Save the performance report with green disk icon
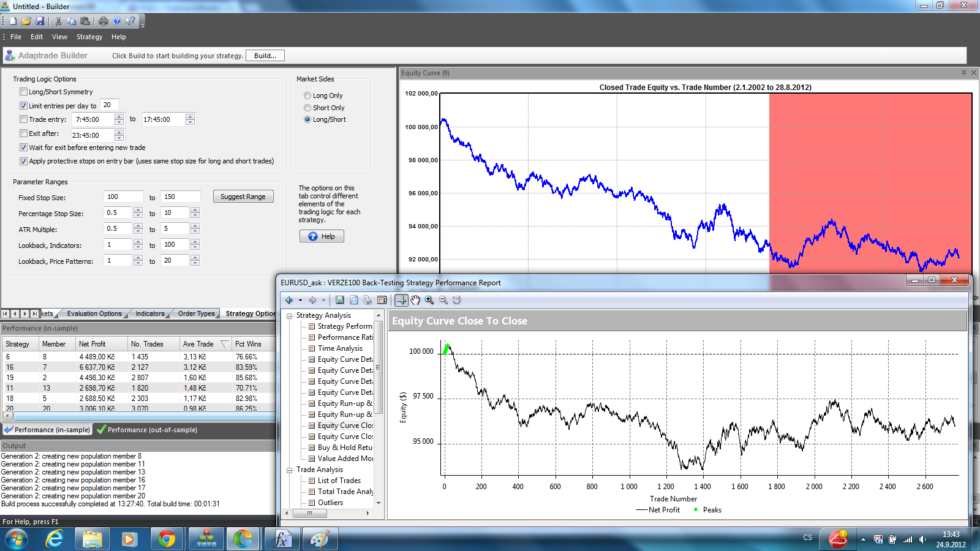This screenshot has width=980, height=551. (339, 300)
